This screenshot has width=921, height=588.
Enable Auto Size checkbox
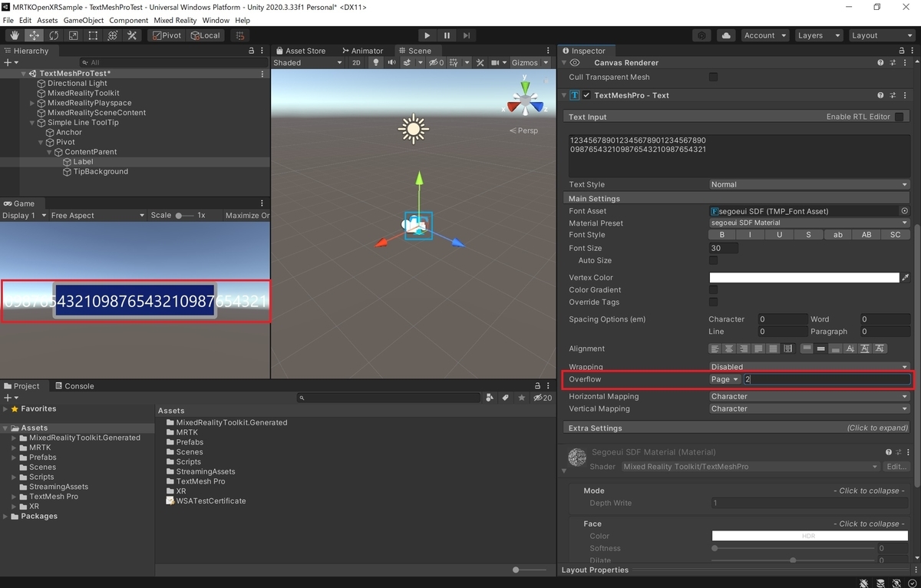pyautogui.click(x=714, y=261)
